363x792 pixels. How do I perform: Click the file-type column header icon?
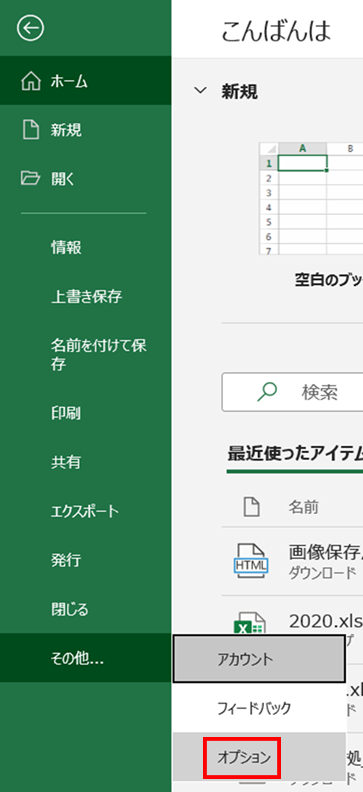[251, 507]
